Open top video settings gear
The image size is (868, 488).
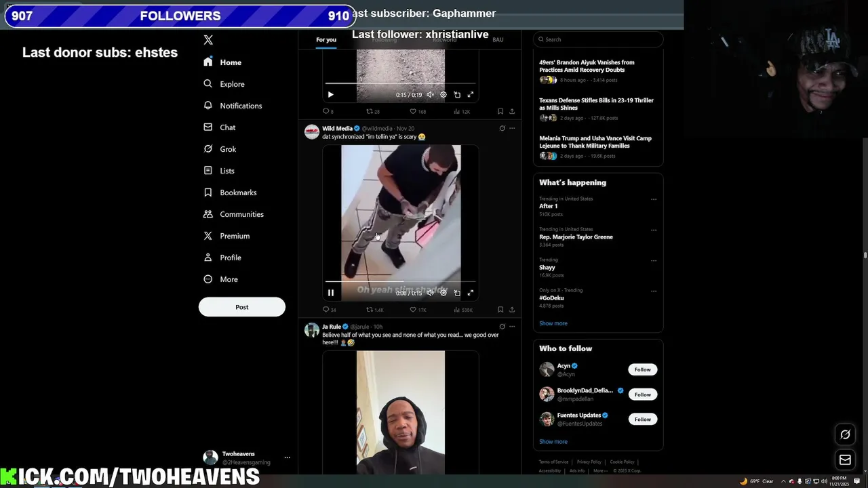pyautogui.click(x=443, y=95)
